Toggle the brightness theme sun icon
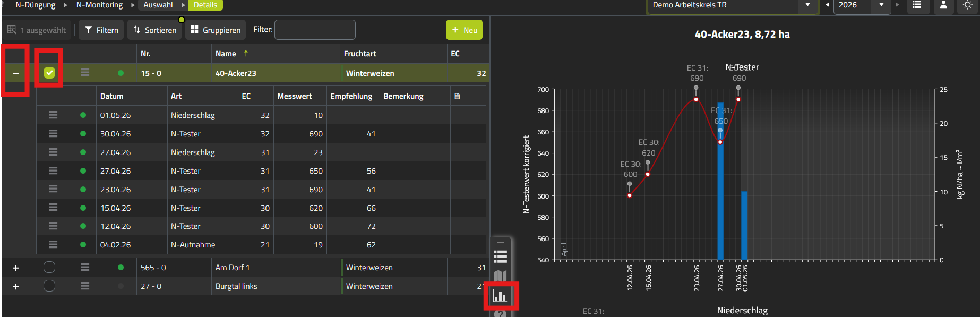The height and width of the screenshot is (317, 980). pyautogui.click(x=967, y=5)
